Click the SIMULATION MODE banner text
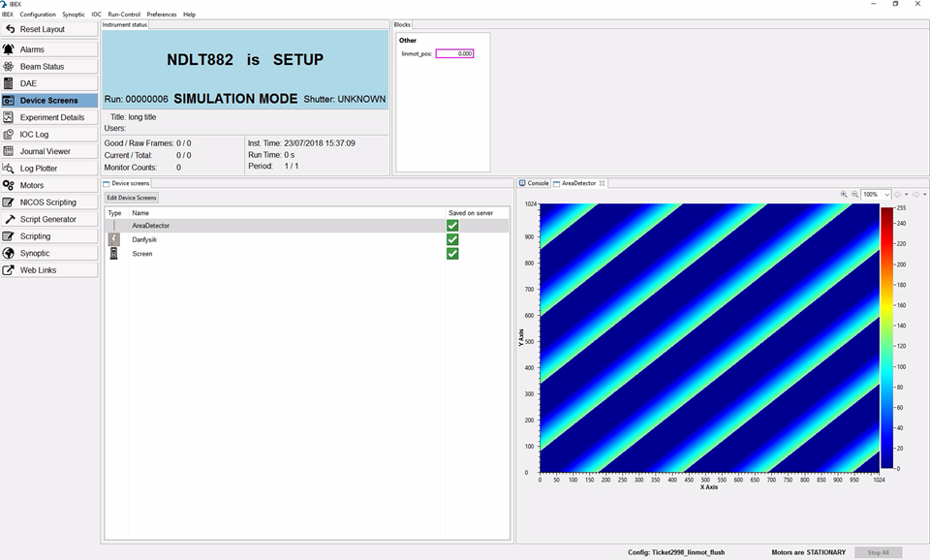930x560 pixels. click(235, 99)
